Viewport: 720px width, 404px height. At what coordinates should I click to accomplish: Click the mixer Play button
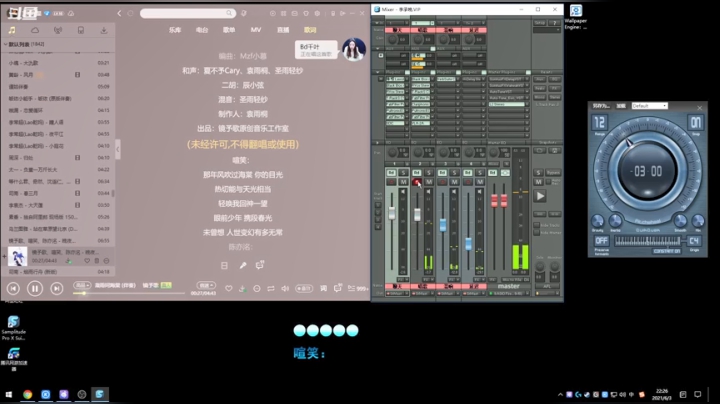click(540, 196)
